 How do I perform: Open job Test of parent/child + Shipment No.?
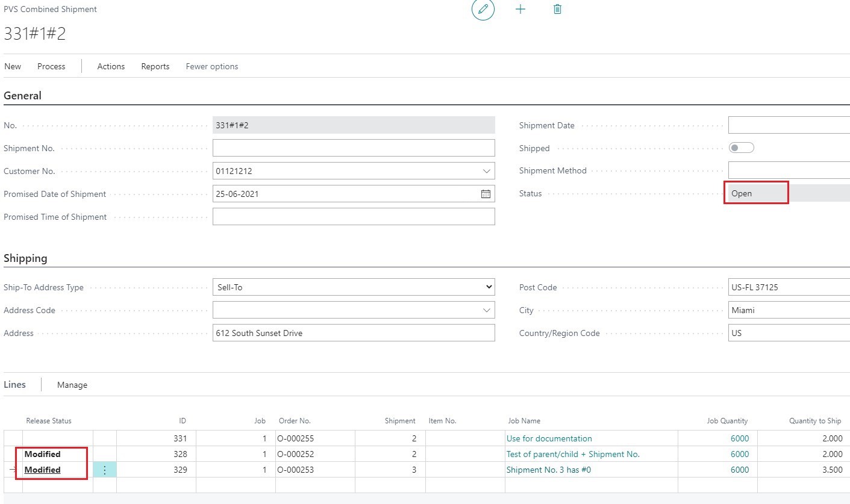[573, 454]
